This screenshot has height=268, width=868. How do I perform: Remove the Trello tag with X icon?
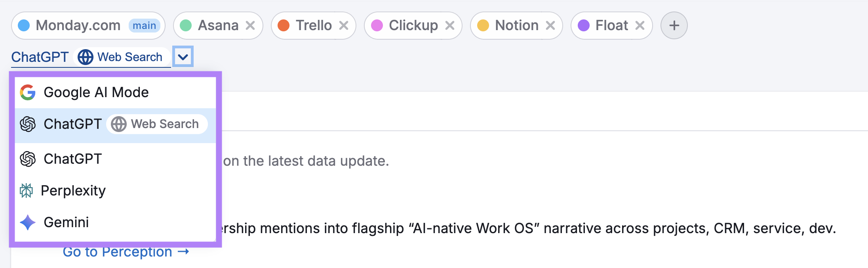344,25
